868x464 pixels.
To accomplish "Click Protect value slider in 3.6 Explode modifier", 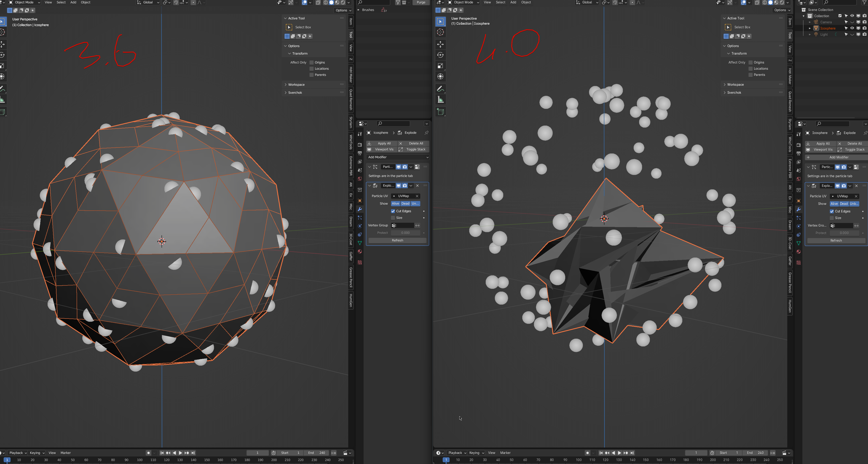I will tap(405, 233).
